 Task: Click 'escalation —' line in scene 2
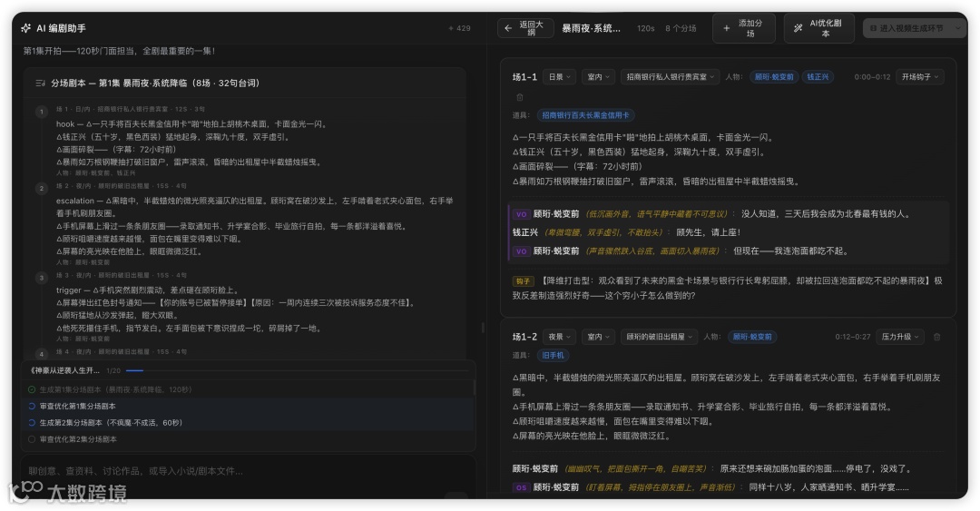254,207
